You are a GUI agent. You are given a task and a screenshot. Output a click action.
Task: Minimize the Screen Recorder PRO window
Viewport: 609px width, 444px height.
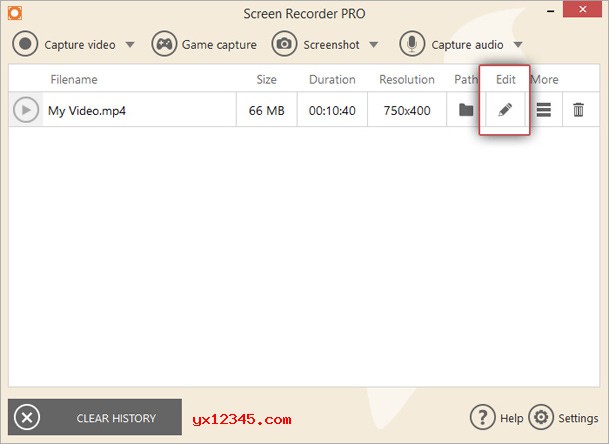coord(550,11)
